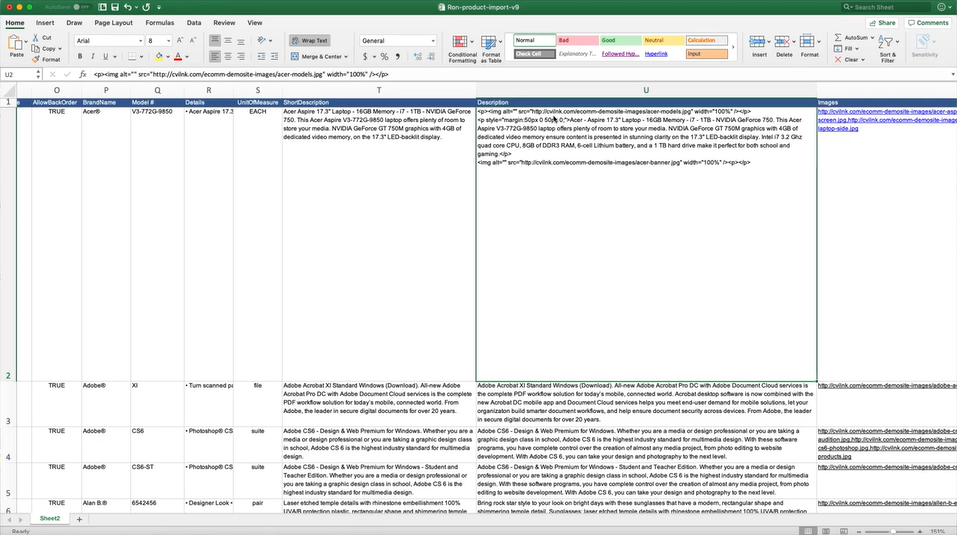Add a new sheet with plus button
957x535 pixels.
(x=79, y=519)
